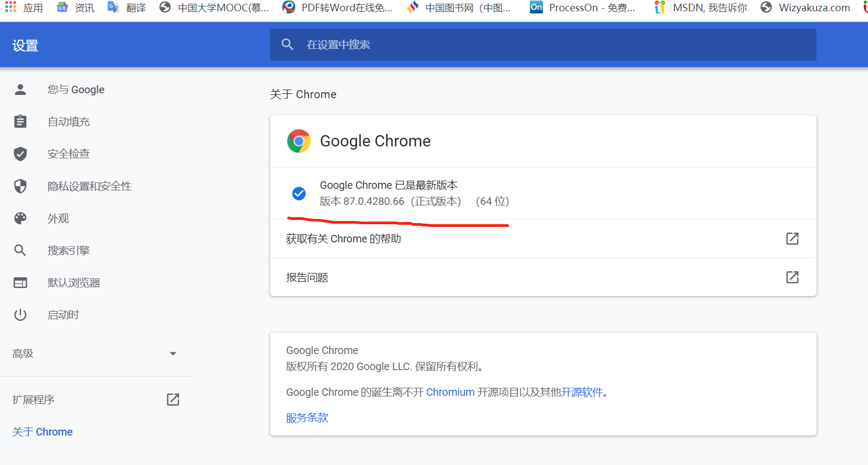Open the Chromium link

[451, 392]
